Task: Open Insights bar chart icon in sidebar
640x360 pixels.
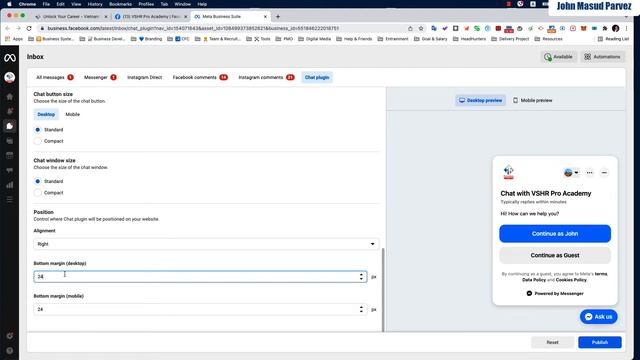Action: pos(10,185)
